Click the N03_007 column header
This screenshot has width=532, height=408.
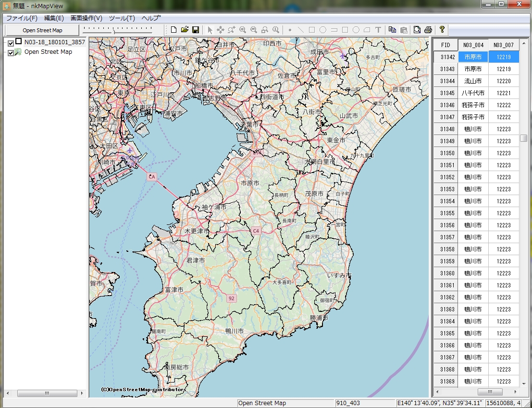point(503,45)
